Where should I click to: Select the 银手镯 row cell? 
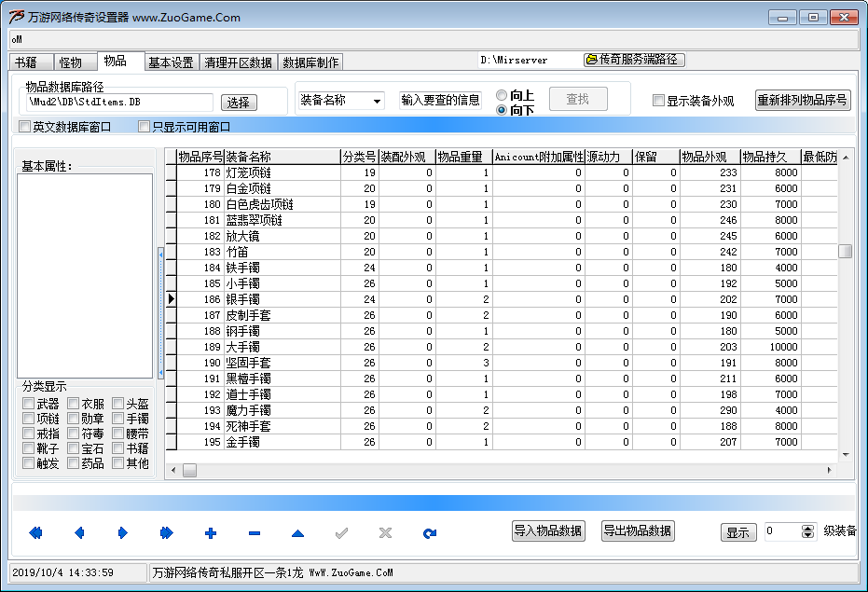click(x=282, y=299)
